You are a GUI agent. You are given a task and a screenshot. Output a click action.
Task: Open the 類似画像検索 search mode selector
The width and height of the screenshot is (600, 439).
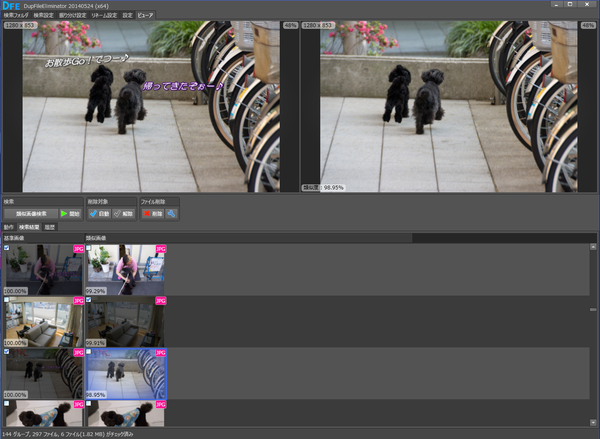(31, 214)
